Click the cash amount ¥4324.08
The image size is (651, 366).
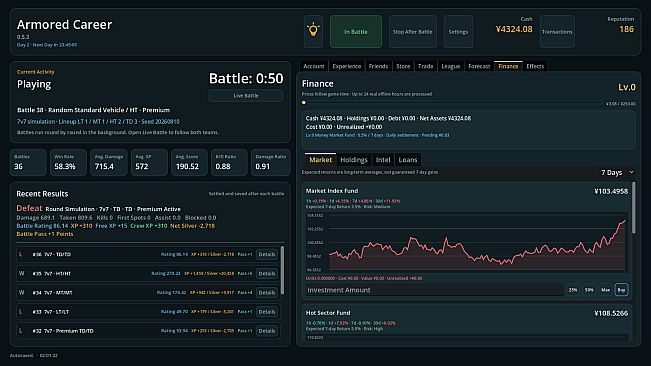pos(514,29)
